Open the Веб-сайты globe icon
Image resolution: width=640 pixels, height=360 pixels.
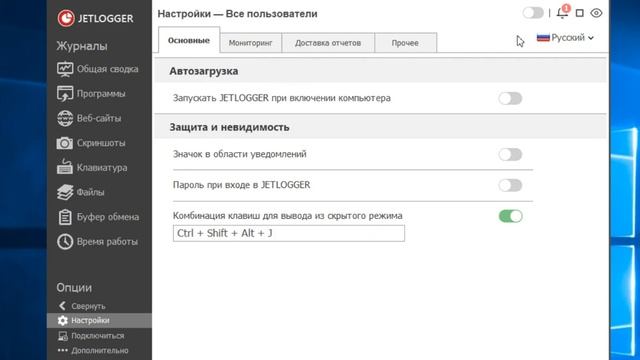click(x=65, y=118)
